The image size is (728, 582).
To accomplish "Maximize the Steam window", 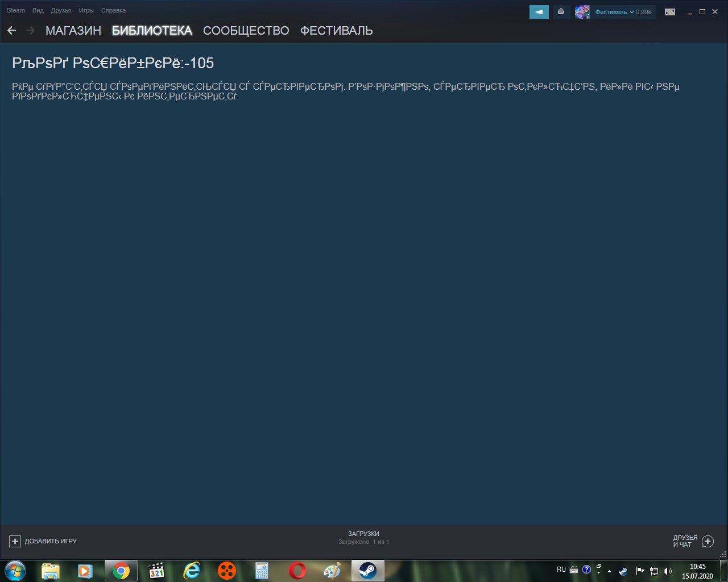I will [x=702, y=12].
